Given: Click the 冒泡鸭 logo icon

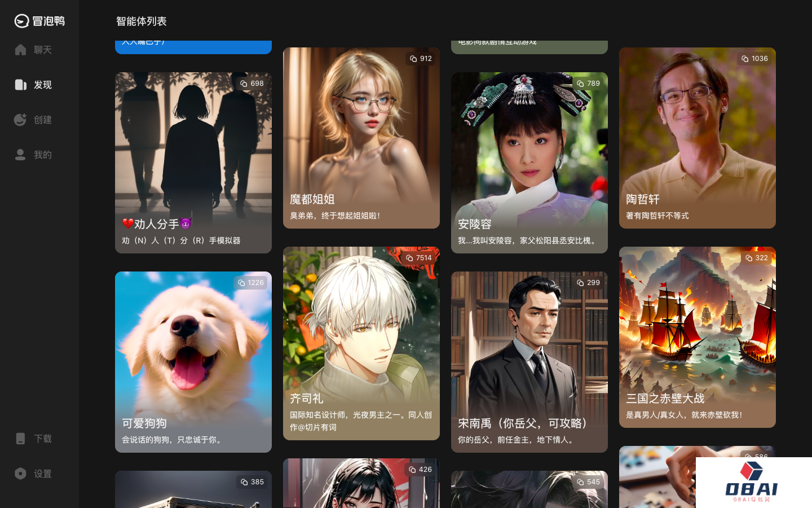Looking at the screenshot, I should pos(21,21).
